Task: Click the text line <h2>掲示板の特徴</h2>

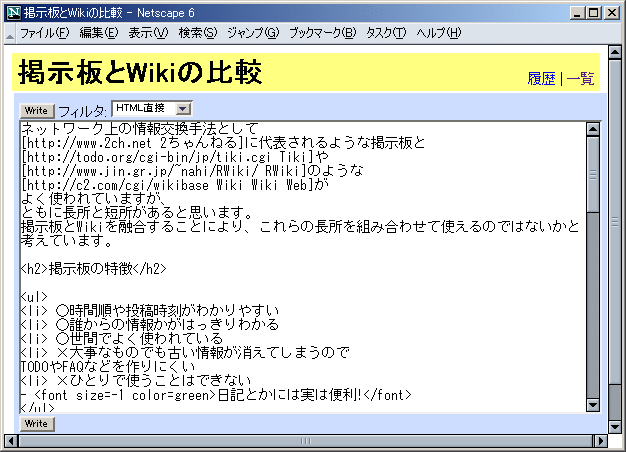Action: (x=94, y=269)
